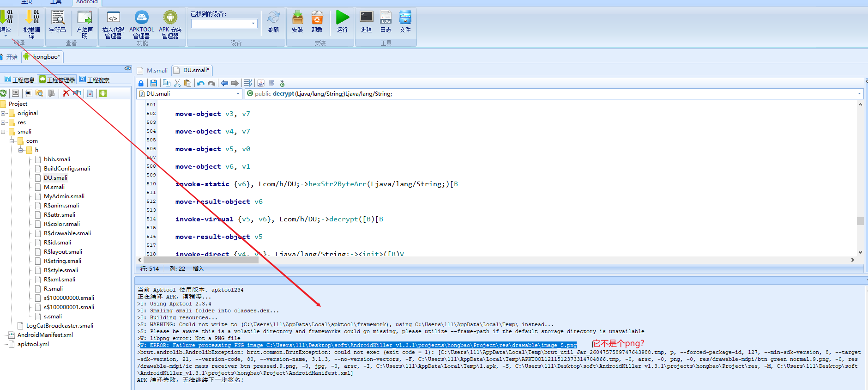The image size is (868, 390).
Task: Click the editor vertical scrollbar thumb
Action: (x=860, y=221)
